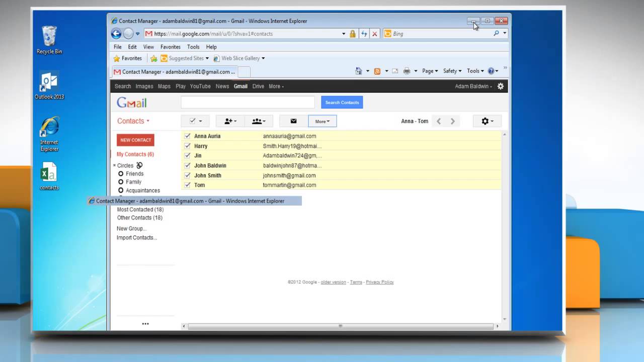Click the security lock icon in address bar

pos(352,34)
